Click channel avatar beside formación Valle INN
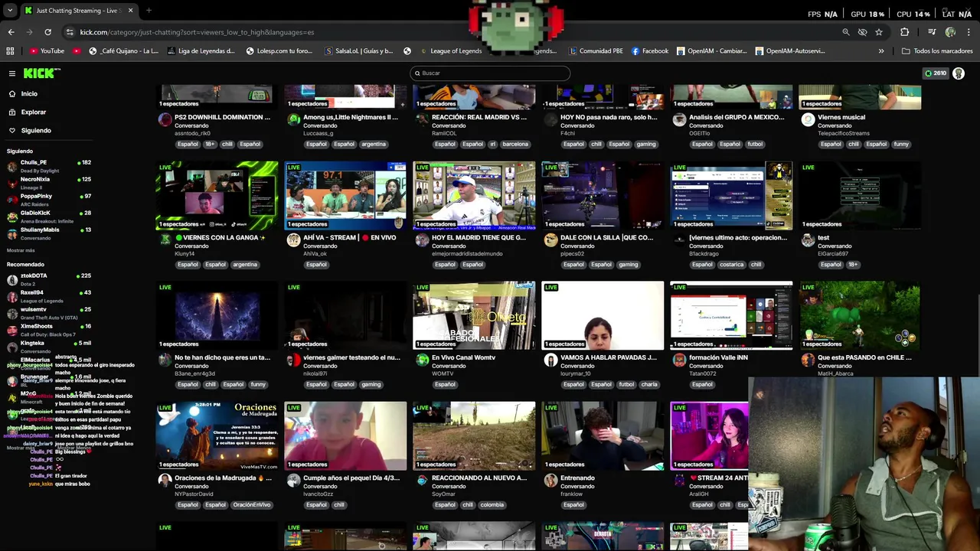980x551 pixels. click(679, 360)
